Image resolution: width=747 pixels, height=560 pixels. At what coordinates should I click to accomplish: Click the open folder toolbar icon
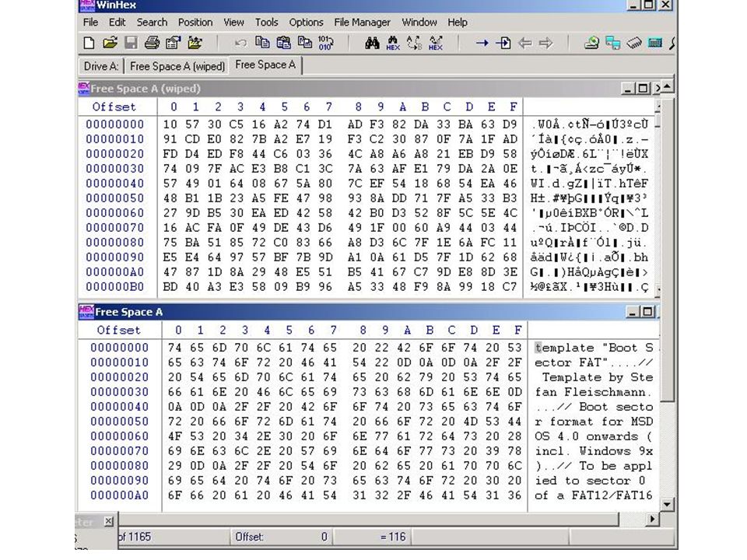click(x=195, y=43)
